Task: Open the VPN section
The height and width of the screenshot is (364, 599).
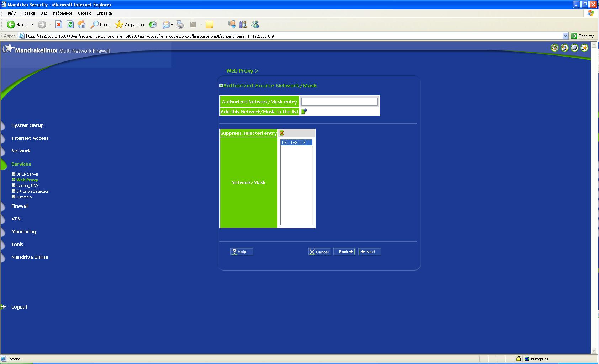Action: point(16,219)
